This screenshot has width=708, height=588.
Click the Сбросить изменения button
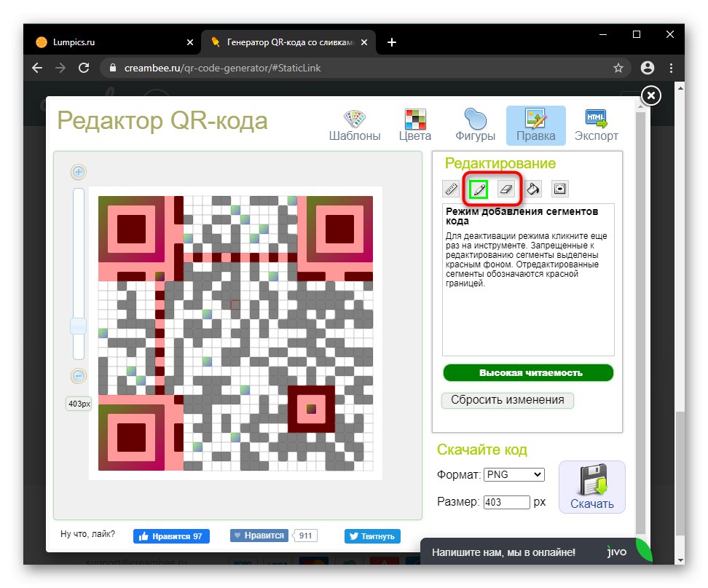[508, 400]
